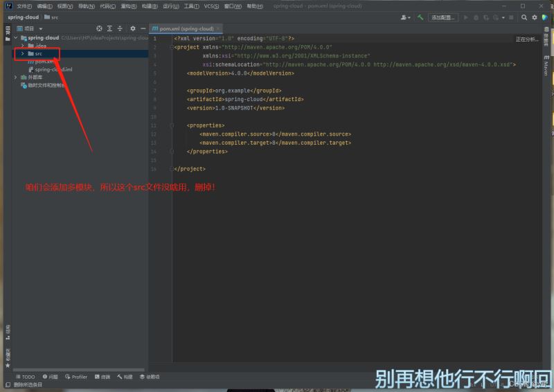
Task: Click the Build project hammer icon
Action: [420, 17]
